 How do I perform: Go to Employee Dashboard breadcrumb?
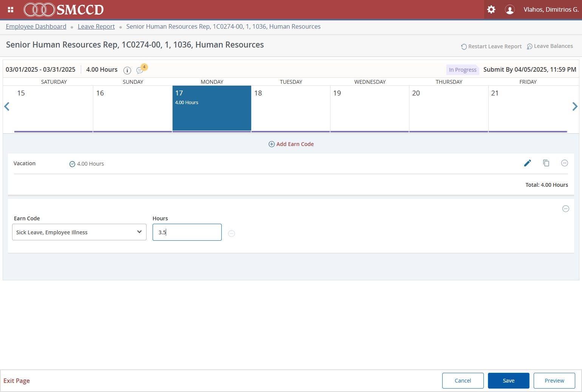tap(36, 26)
